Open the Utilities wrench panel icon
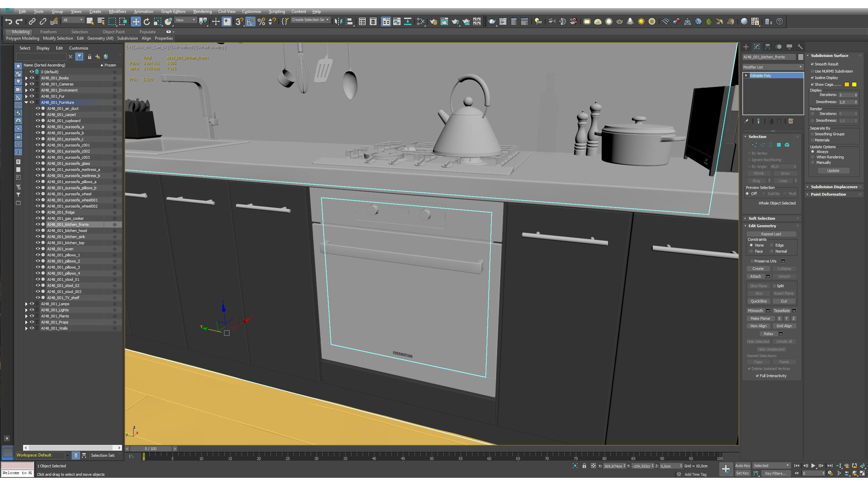Image resolution: width=868 pixels, height=488 pixels. coord(800,47)
